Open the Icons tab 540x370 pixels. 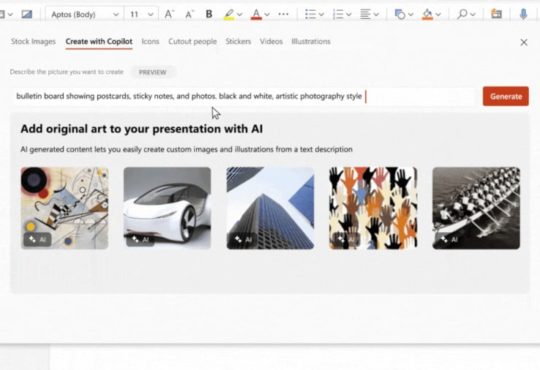[150, 42]
